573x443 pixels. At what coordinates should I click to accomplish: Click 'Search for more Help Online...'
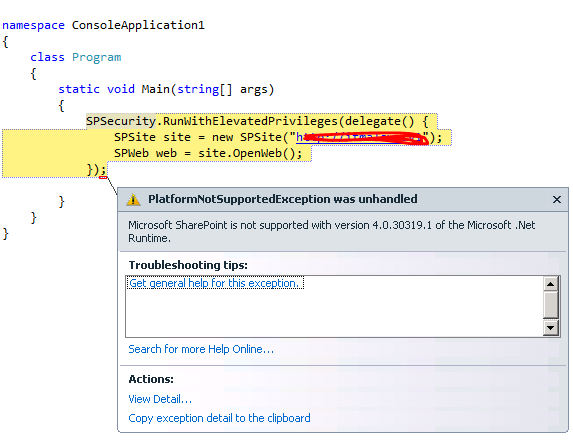201,349
